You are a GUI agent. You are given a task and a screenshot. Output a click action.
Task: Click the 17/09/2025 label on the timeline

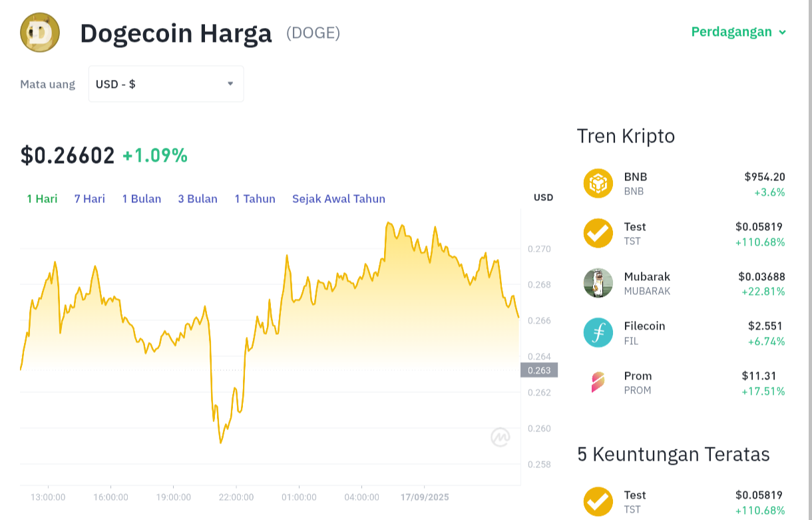425,497
